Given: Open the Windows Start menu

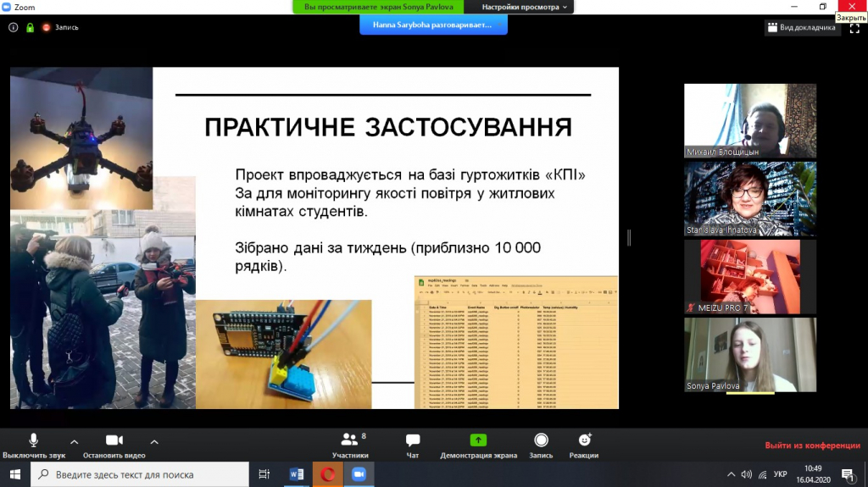Looking at the screenshot, I should [x=15, y=474].
